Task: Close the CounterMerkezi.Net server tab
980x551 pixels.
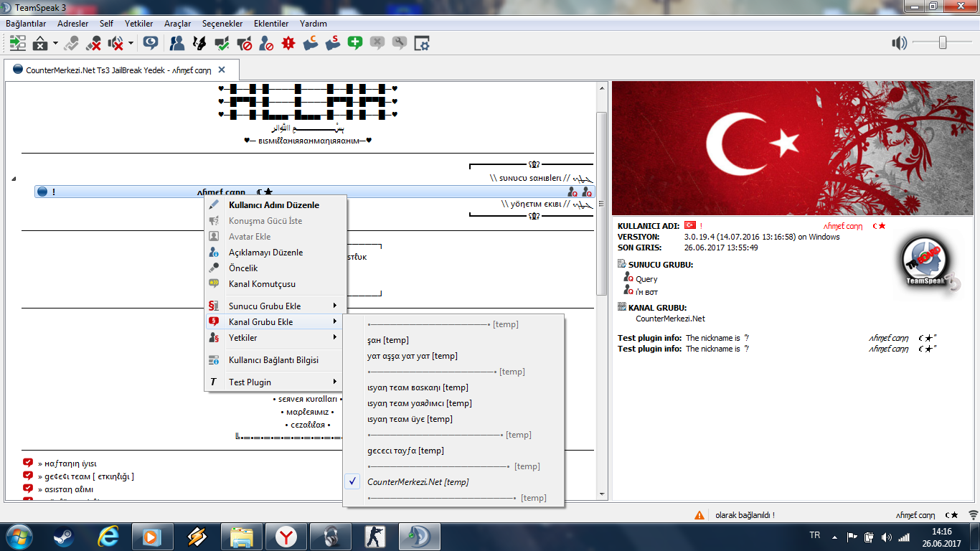Action: [222, 70]
